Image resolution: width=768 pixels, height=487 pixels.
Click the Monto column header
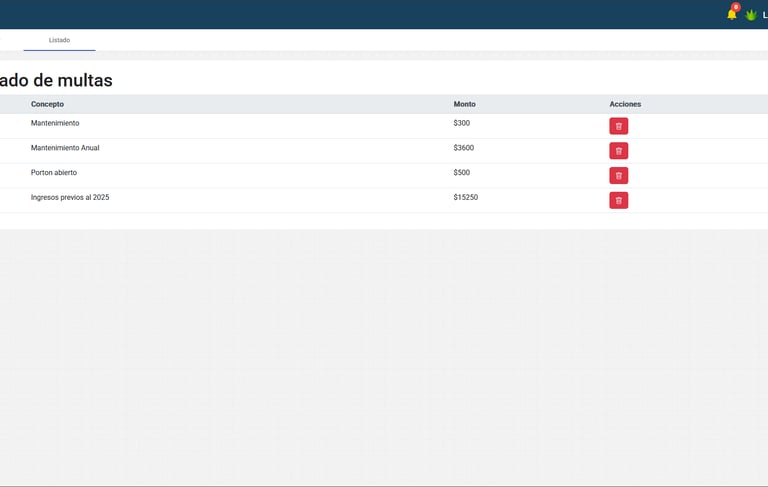coord(464,104)
